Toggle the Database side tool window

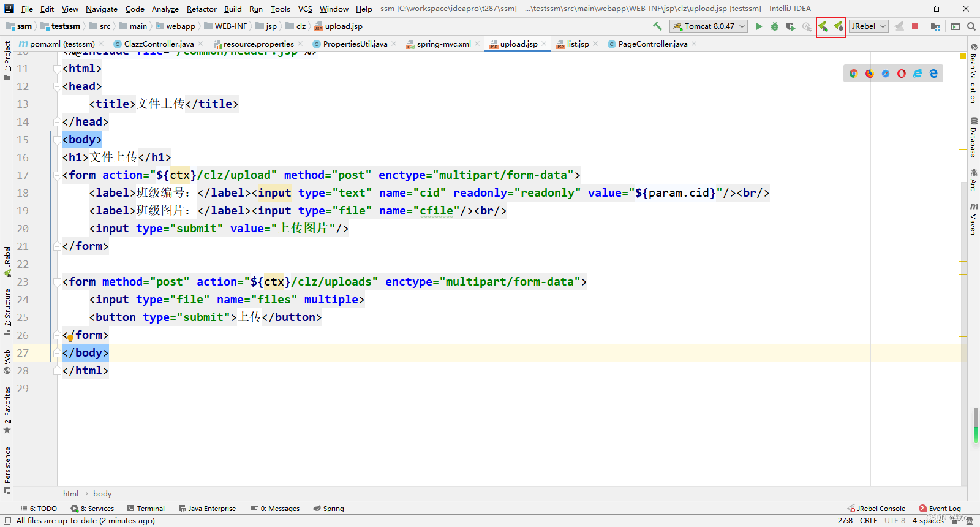(973, 137)
